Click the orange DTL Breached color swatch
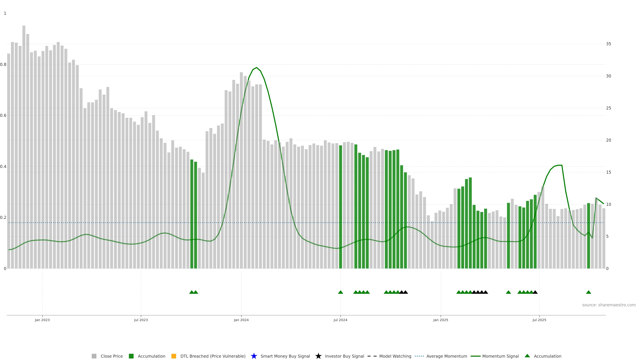The image size is (644, 362). click(x=174, y=356)
